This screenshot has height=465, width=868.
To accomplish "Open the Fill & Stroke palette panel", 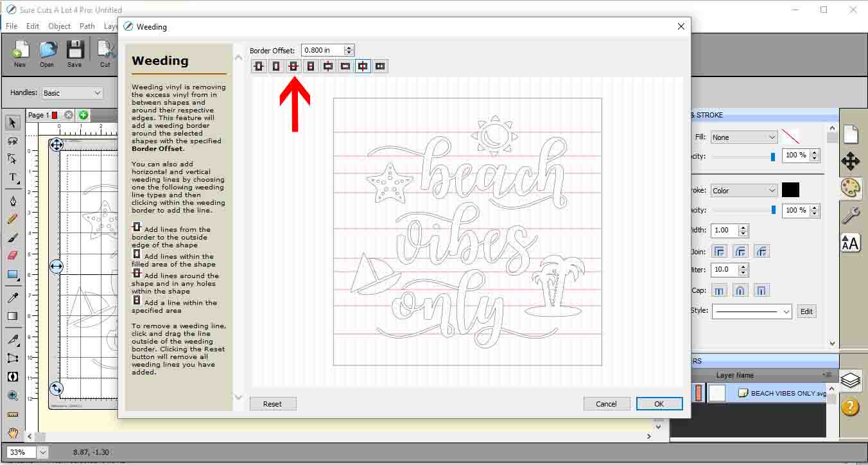I will click(x=851, y=188).
